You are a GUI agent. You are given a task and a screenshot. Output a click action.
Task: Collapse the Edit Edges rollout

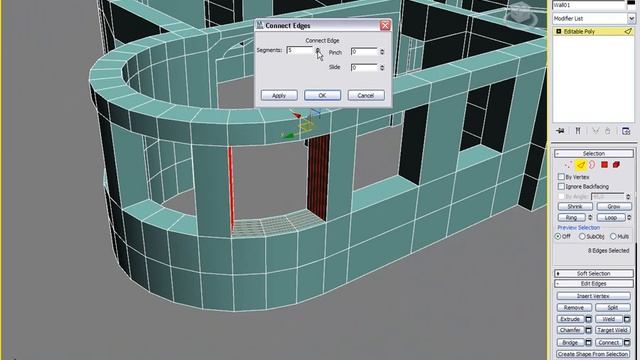click(x=593, y=284)
